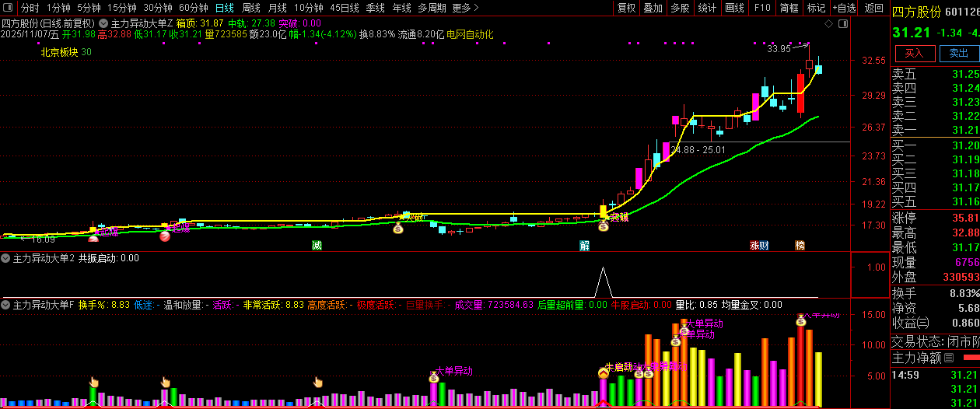Viewport: 980px width, 409px height.
Task: Click 北京板块 30 label
Action: [x=66, y=52]
